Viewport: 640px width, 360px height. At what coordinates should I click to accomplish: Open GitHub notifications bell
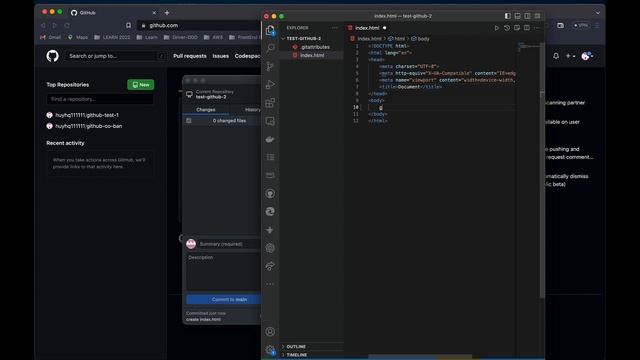tap(556, 56)
